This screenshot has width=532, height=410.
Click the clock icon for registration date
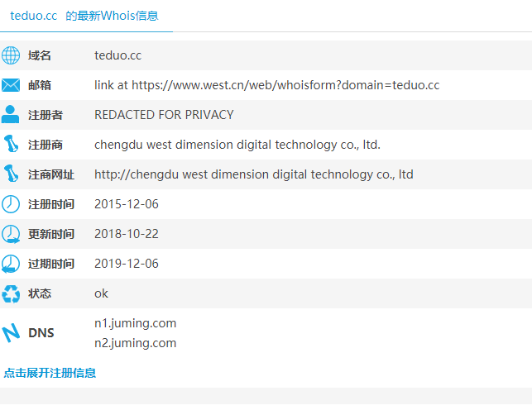[x=11, y=204]
